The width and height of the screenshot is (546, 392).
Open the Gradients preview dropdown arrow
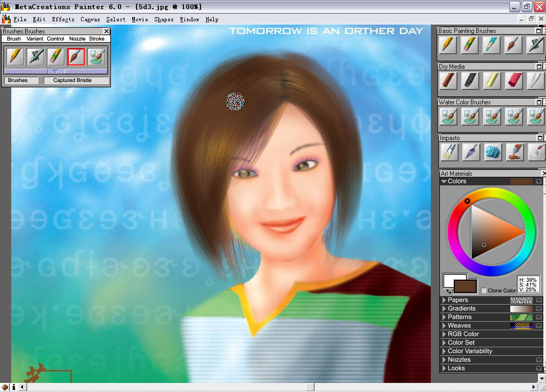[x=539, y=308]
